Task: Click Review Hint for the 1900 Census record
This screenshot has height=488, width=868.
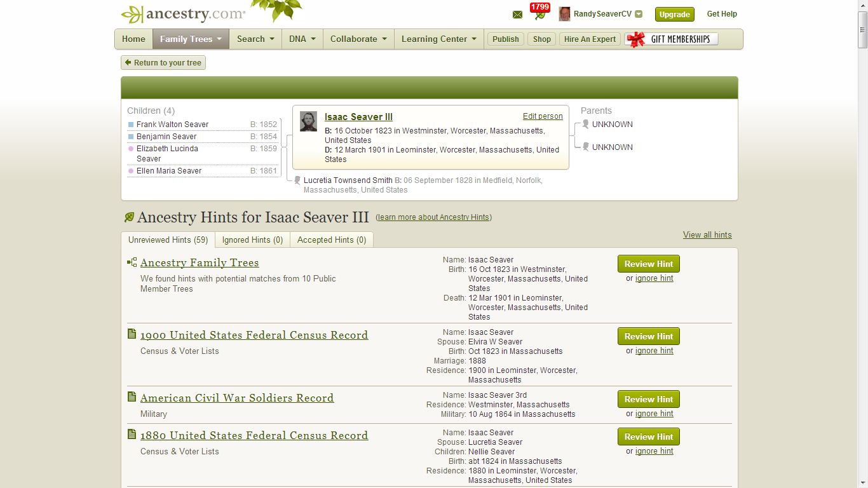Action: 648,336
